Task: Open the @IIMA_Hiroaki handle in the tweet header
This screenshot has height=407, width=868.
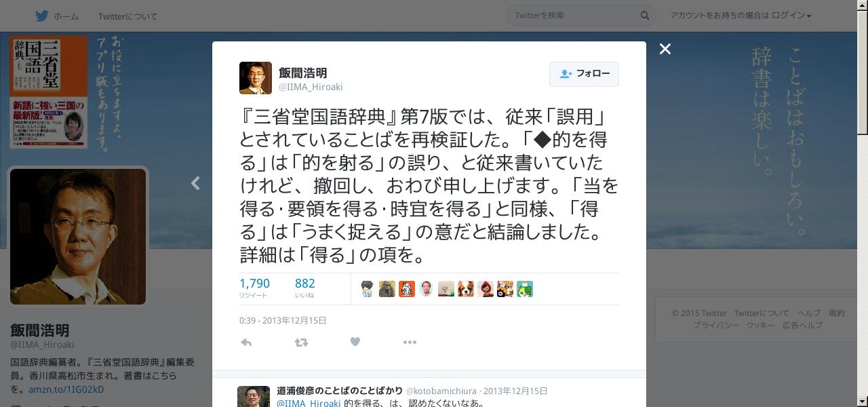Action: pyautogui.click(x=311, y=87)
